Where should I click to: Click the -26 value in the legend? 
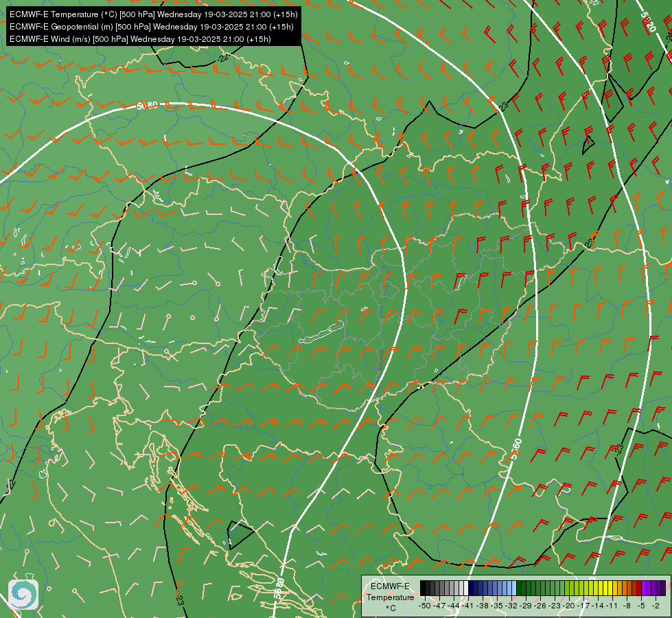pyautogui.click(x=540, y=606)
